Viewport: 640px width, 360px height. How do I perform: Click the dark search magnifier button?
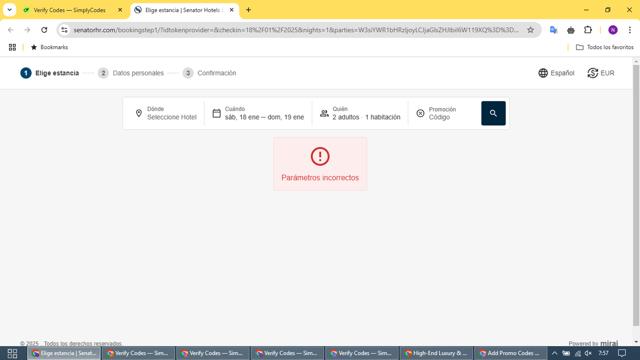tap(493, 113)
